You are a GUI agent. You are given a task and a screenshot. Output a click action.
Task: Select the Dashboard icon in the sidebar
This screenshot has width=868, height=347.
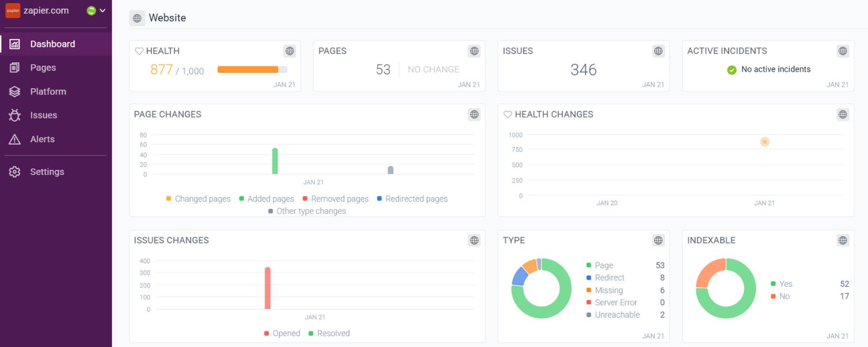point(14,43)
